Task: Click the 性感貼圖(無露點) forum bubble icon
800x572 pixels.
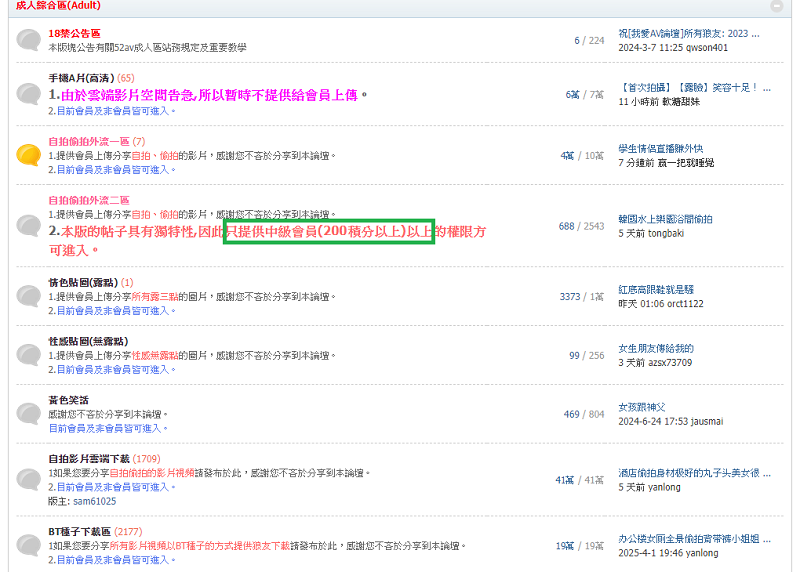Action: tap(28, 355)
